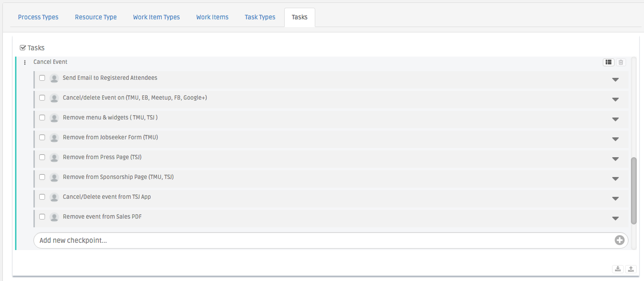Expand Remove from Jobseeker Form dropdown arrow

pos(615,139)
